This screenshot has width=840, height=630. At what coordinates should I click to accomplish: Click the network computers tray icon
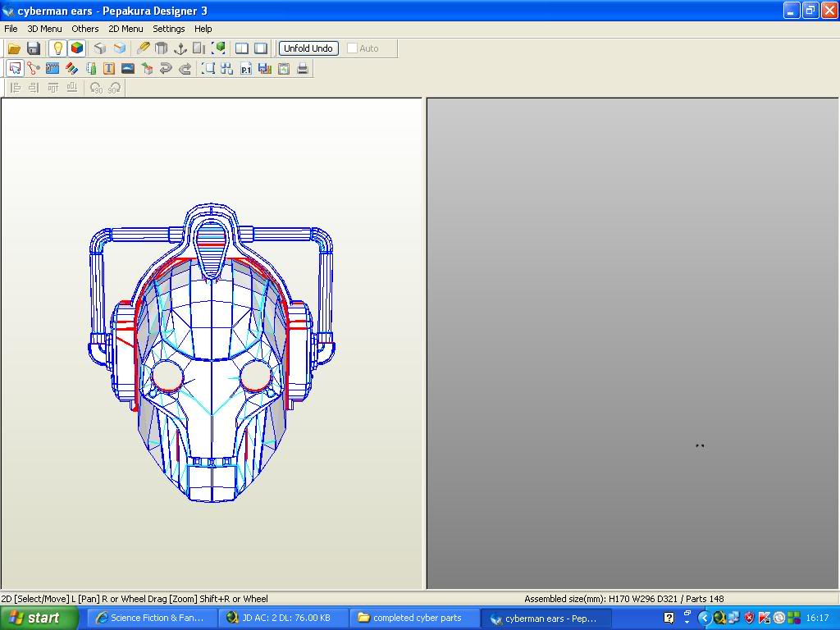(x=734, y=619)
